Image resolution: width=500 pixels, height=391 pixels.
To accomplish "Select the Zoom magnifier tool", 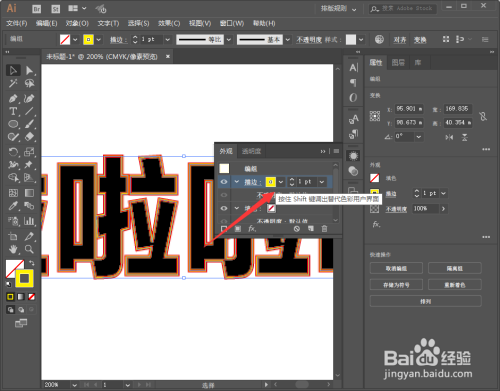I will tap(29, 249).
